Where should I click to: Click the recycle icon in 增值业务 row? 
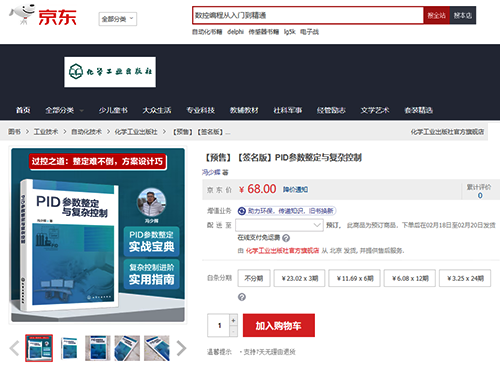242,211
